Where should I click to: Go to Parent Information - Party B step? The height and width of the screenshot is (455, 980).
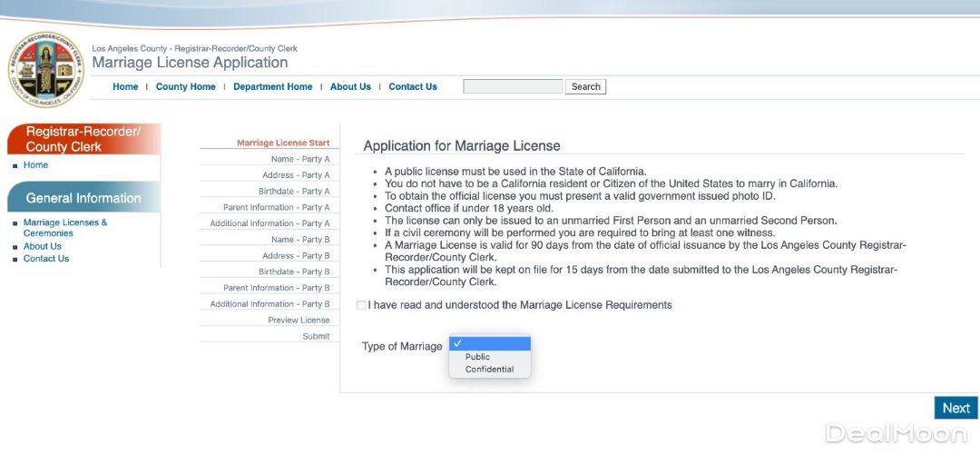277,288
